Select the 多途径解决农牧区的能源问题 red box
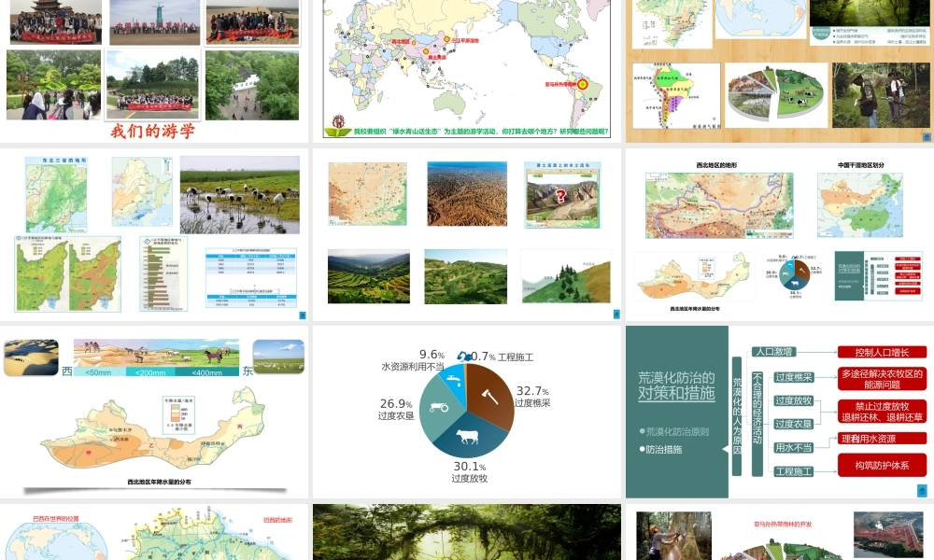 point(882,379)
